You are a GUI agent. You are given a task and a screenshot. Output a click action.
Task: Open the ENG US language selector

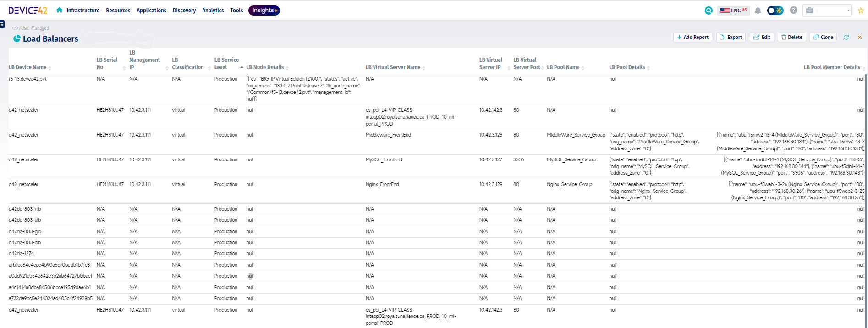click(x=733, y=11)
